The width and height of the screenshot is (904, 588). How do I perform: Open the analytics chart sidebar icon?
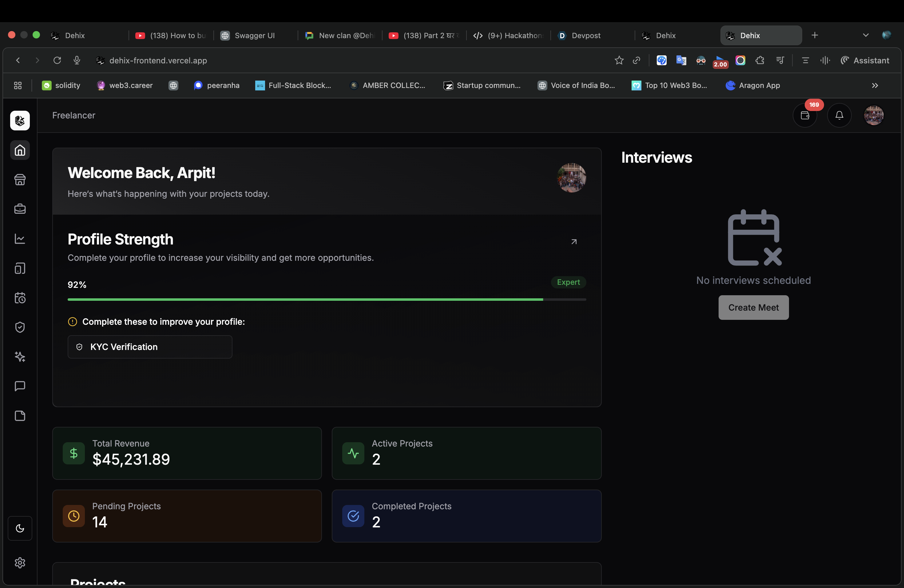click(20, 239)
